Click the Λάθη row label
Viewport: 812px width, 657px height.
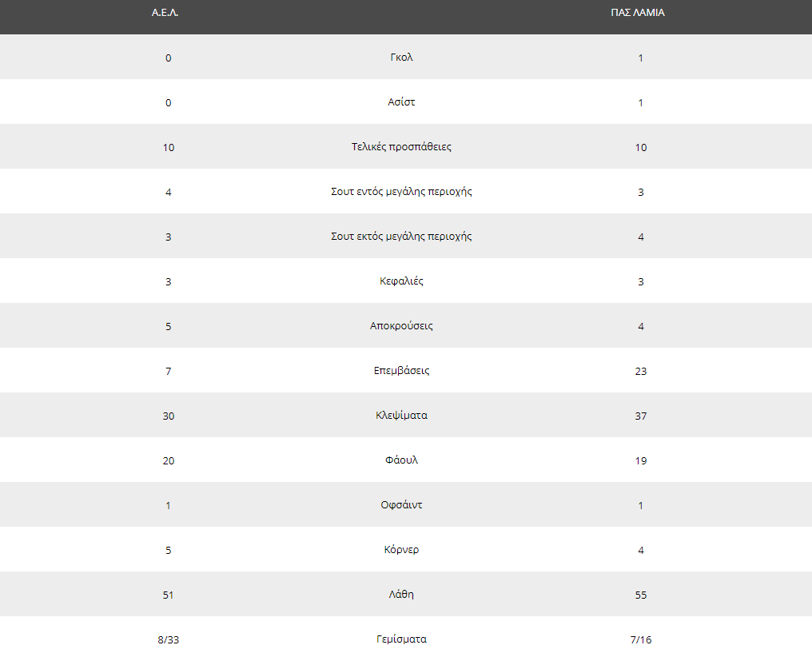pos(401,595)
